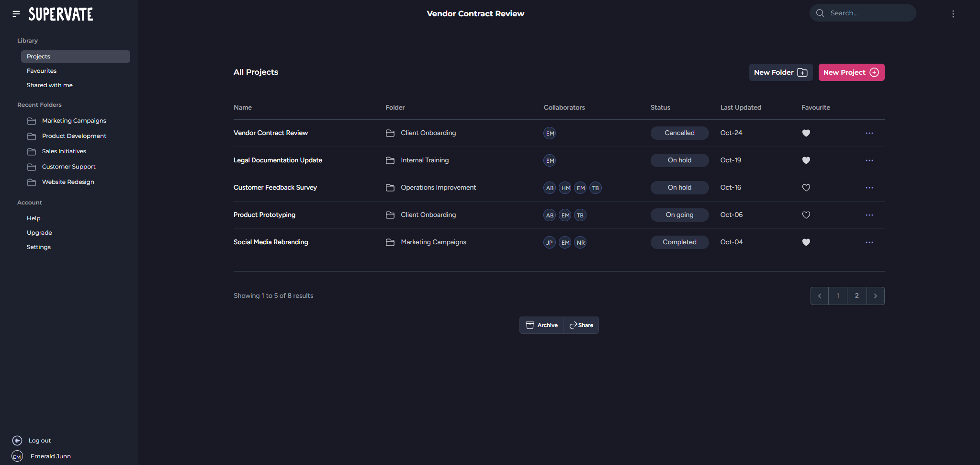Screen dimensions: 980x465
Task: Open Marketing Campaigns folder in sidebar
Action: tap(74, 121)
